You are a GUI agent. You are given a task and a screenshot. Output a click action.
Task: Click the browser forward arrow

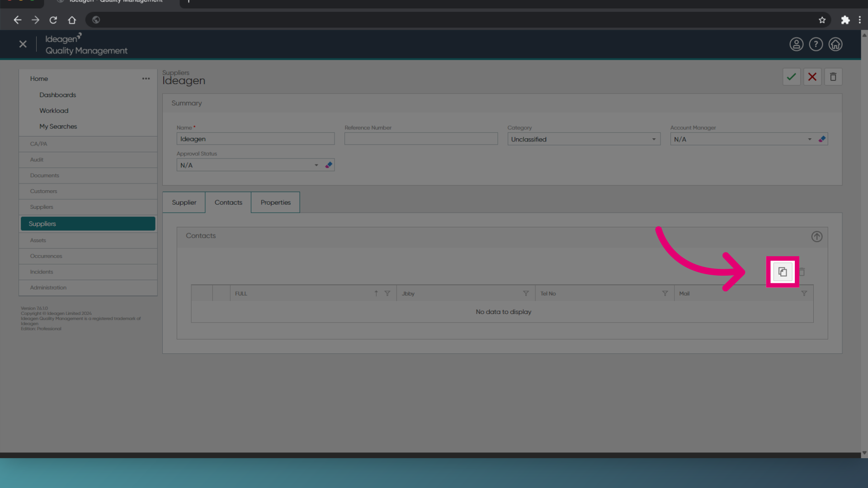pyautogui.click(x=35, y=20)
